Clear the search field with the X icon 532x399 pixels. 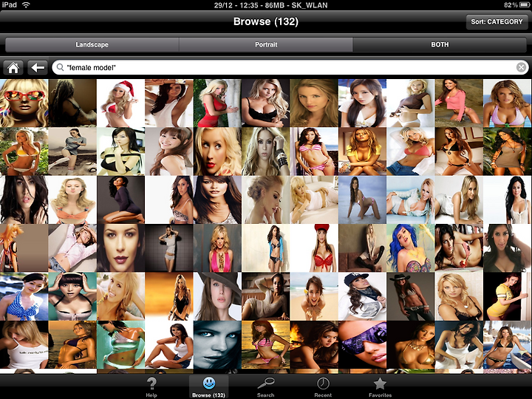[x=521, y=67]
